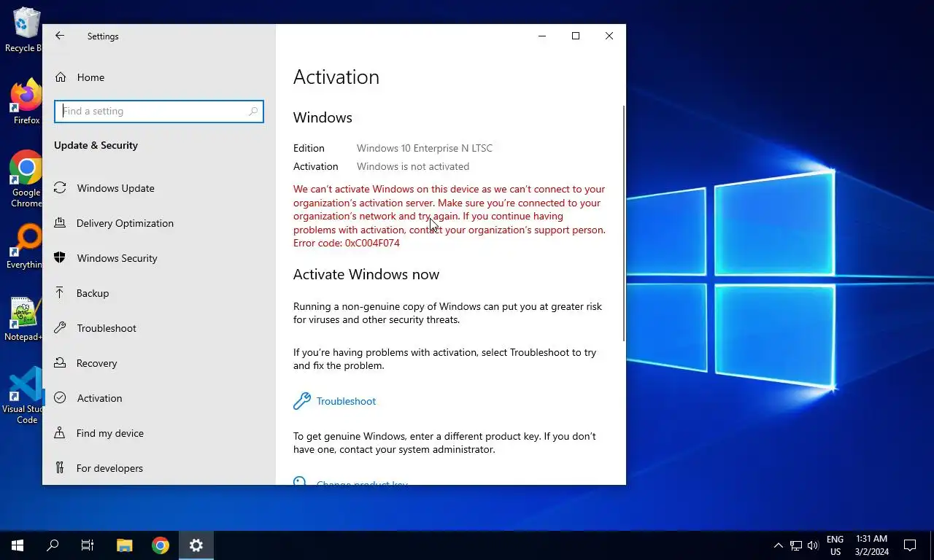
Task: Open Troubleshoot in the sidebar
Action: tap(159, 328)
